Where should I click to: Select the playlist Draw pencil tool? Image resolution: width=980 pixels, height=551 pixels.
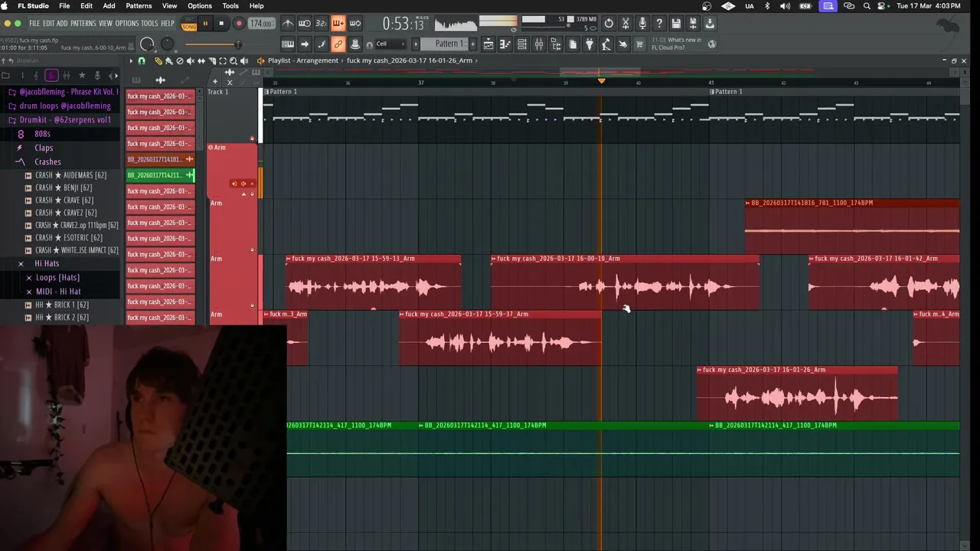pos(158,60)
